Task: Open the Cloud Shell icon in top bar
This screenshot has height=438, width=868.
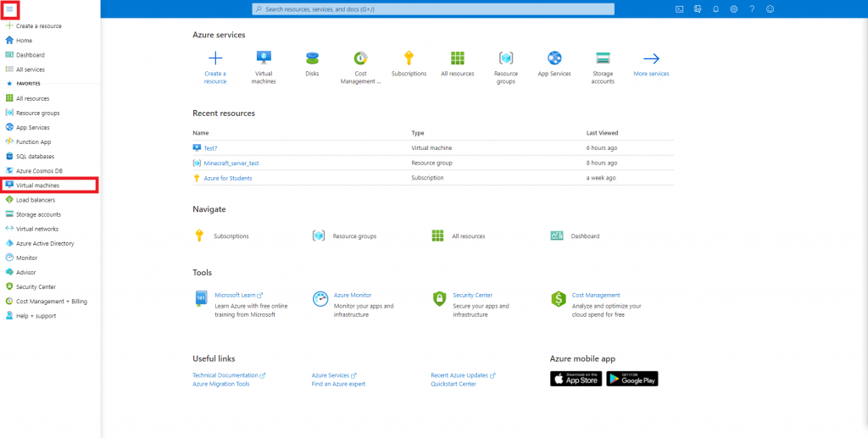Action: coord(679,8)
